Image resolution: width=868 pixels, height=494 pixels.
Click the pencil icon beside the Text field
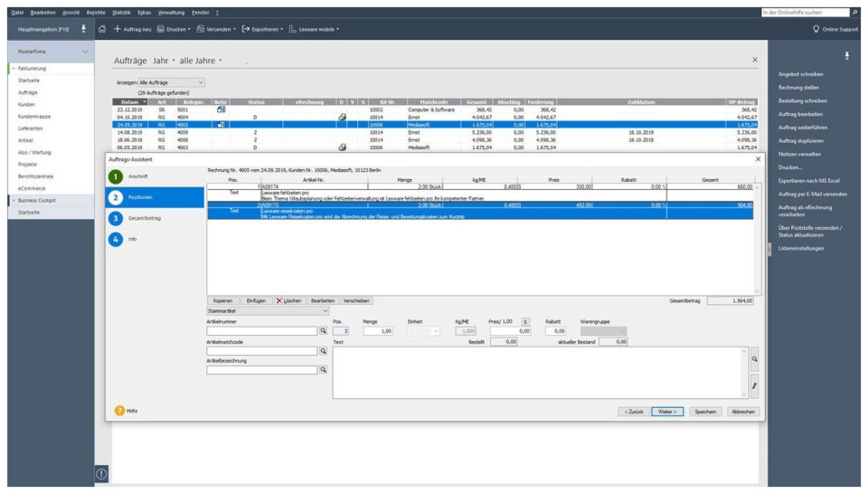pyautogui.click(x=754, y=386)
